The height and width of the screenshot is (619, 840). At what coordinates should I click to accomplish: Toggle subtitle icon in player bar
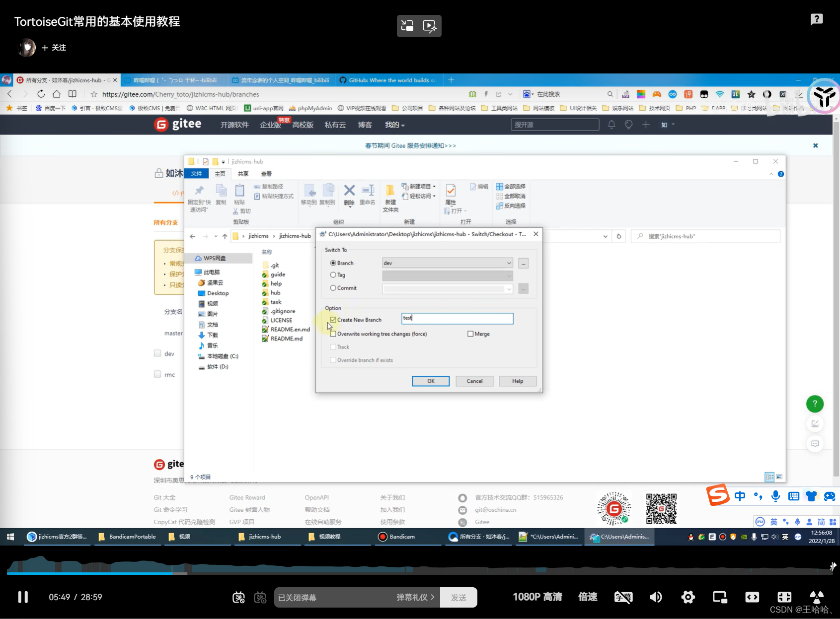click(x=623, y=597)
